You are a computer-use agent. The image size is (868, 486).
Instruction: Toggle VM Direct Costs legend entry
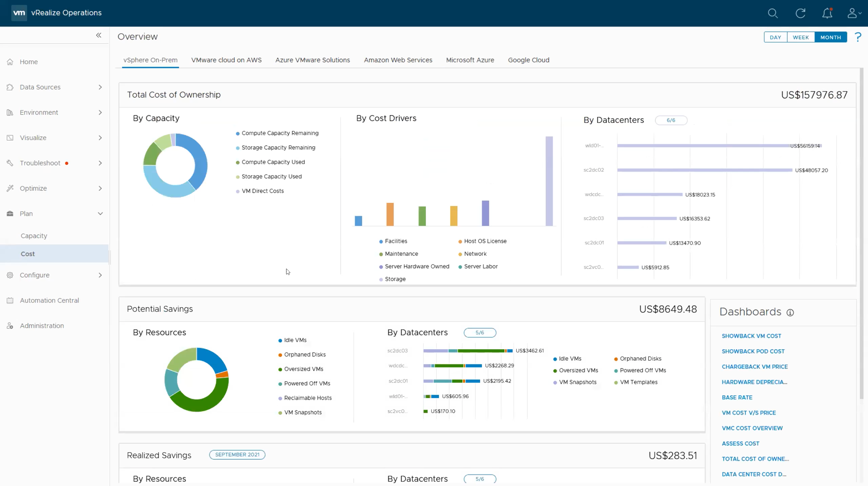point(260,191)
